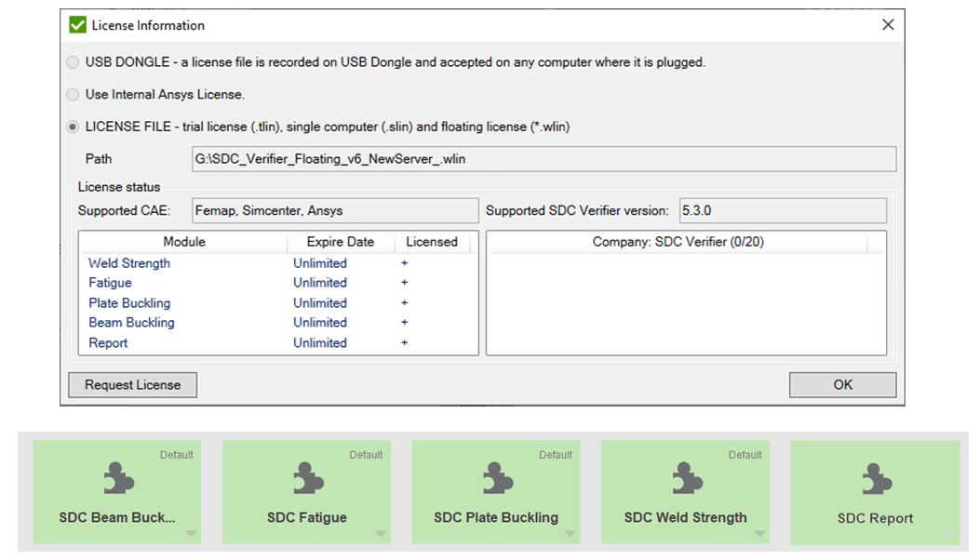Select the Beam Buckling module row

point(278,323)
